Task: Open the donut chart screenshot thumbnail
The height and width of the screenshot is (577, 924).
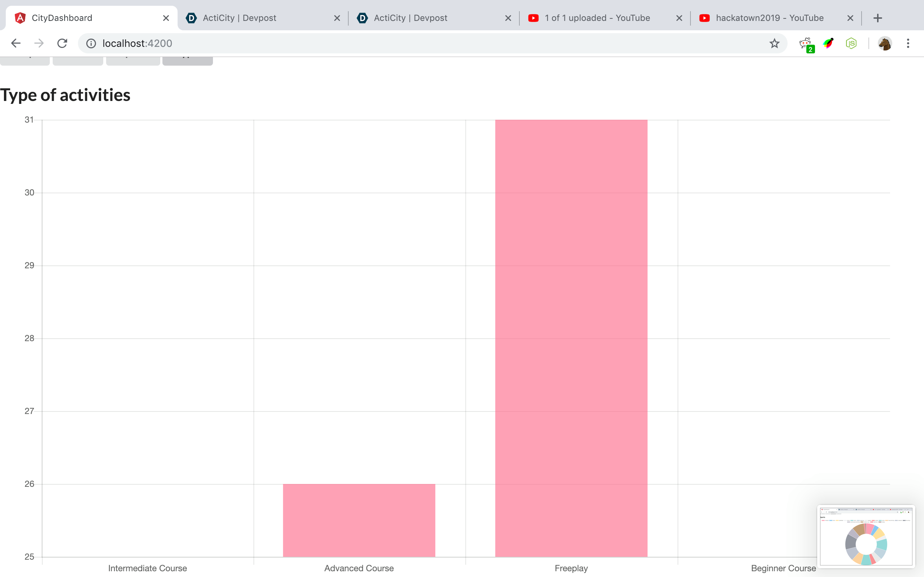Action: [866, 536]
